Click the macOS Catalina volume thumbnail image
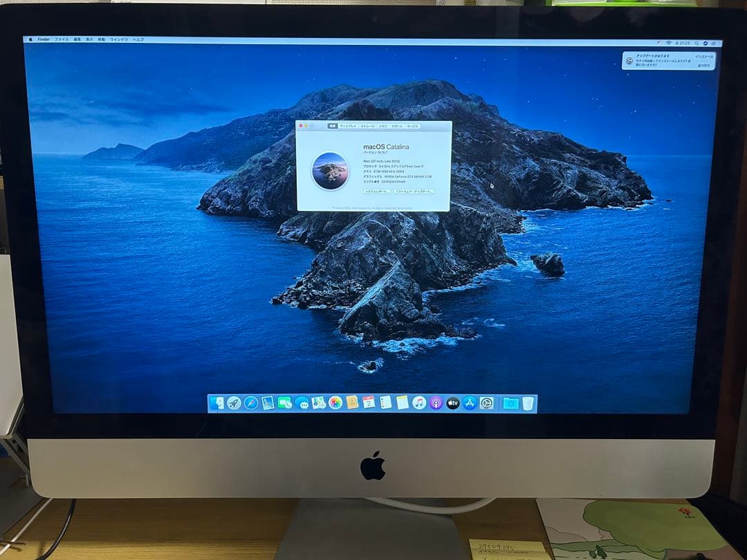747x560 pixels. tap(330, 169)
